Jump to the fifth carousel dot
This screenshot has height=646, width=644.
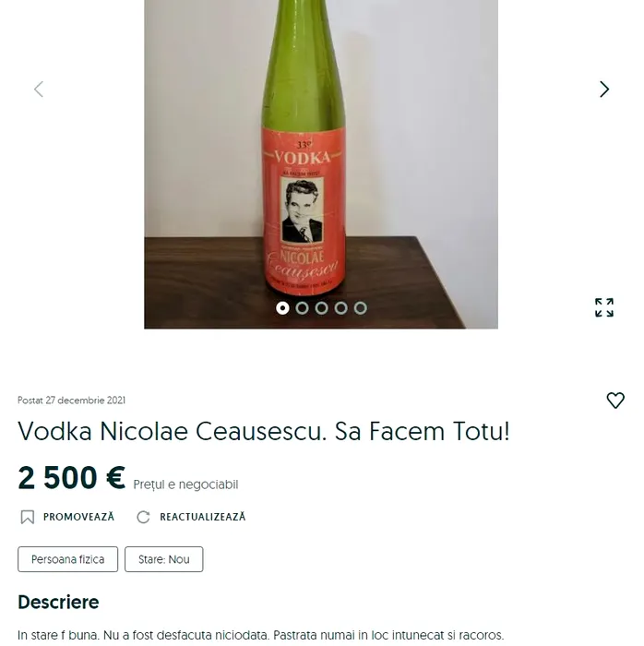(360, 308)
